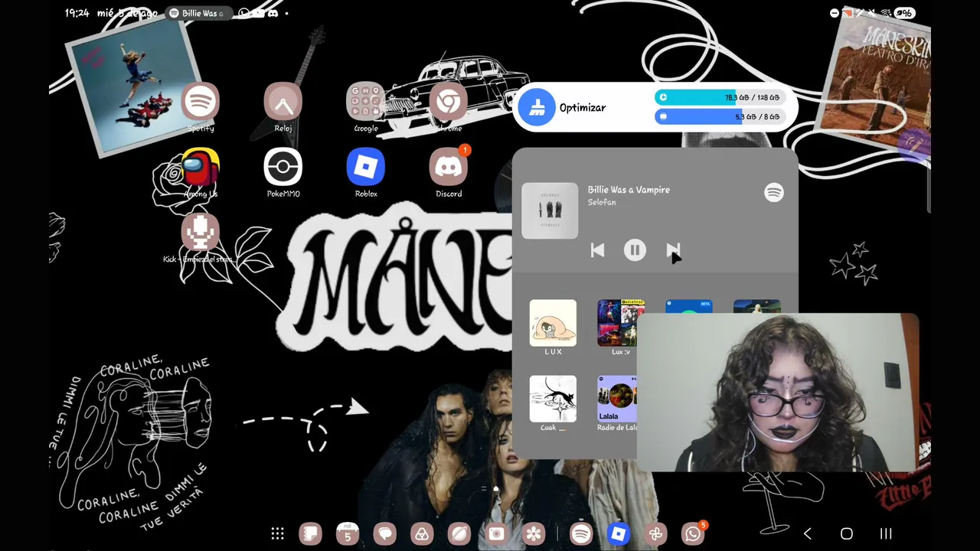Skip to the next track
This screenshot has height=551, width=980.
point(673,250)
